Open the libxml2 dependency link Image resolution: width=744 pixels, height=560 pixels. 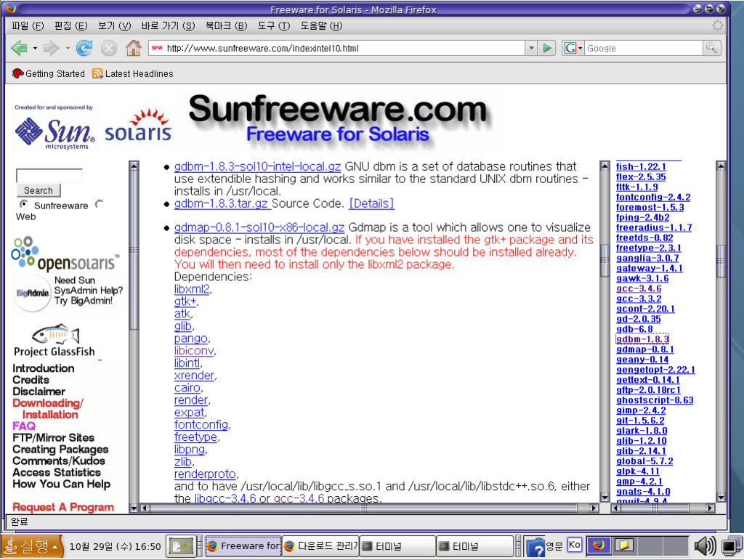(x=192, y=289)
